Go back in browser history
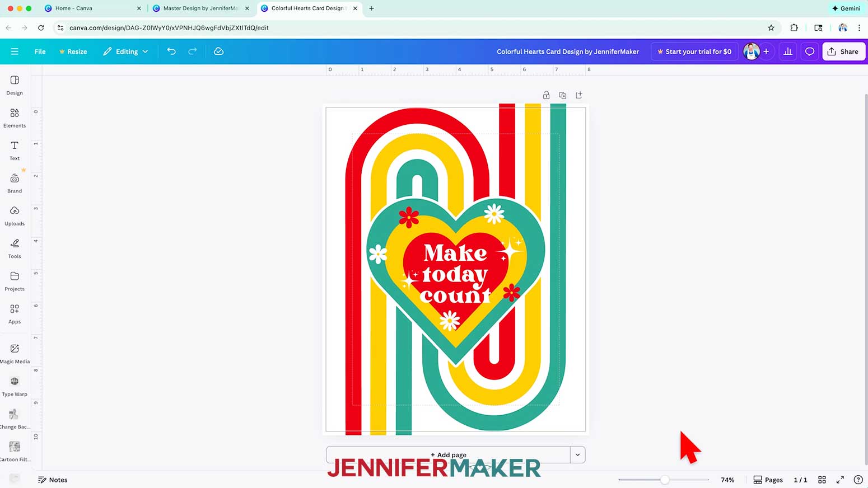The height and width of the screenshot is (488, 868). [x=8, y=27]
